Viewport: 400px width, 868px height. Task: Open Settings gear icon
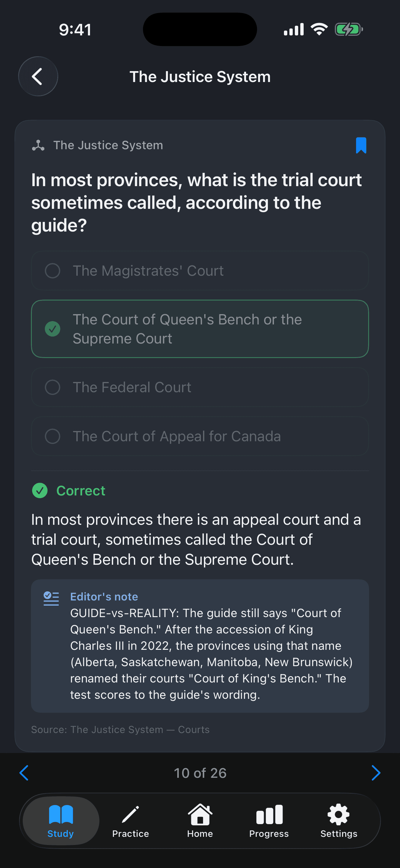(338, 814)
